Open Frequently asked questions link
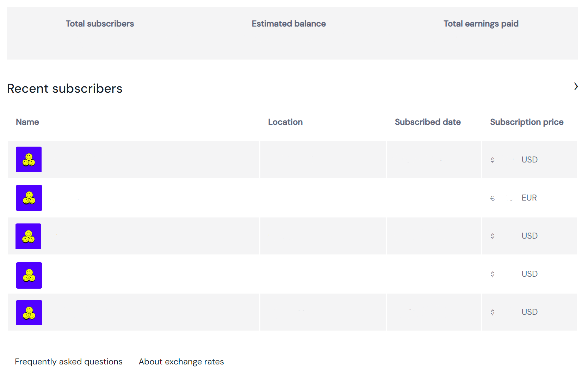 [69, 362]
